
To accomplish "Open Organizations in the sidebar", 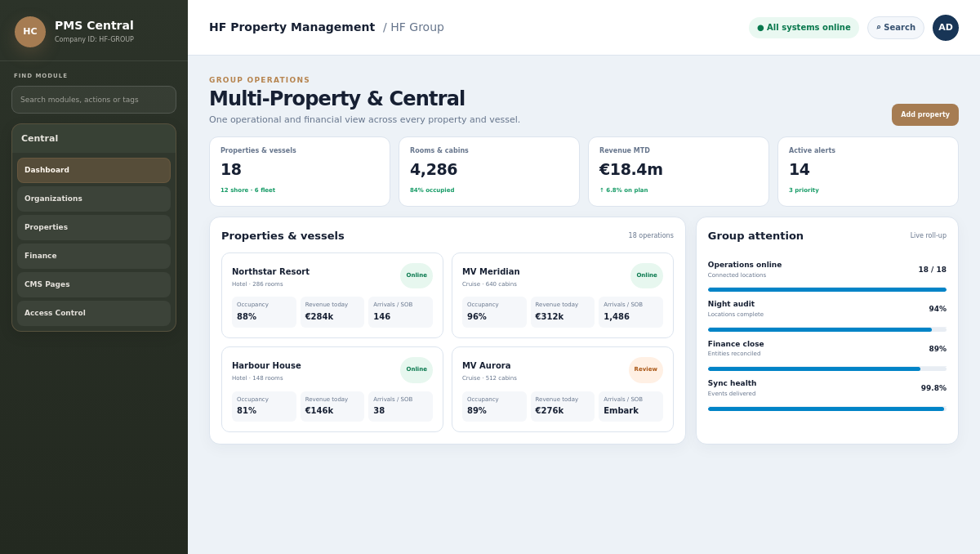I will click(x=94, y=199).
